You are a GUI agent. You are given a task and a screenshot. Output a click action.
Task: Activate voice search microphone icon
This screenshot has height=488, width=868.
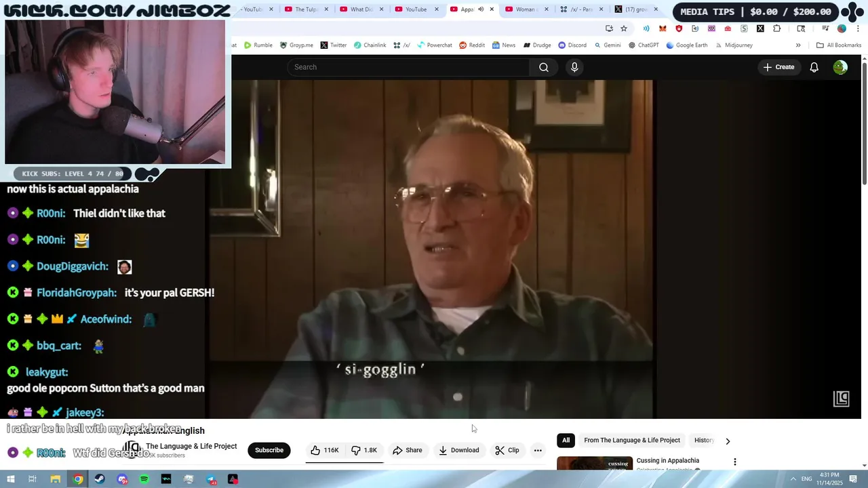pos(574,67)
